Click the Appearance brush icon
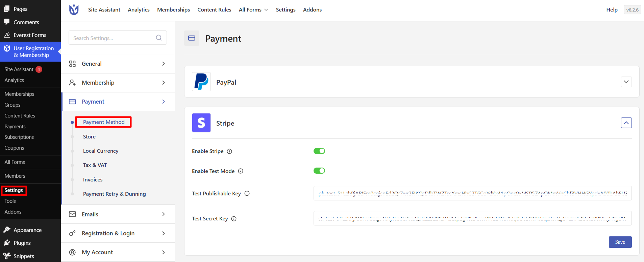Image resolution: width=644 pixels, height=262 pixels. [7, 230]
